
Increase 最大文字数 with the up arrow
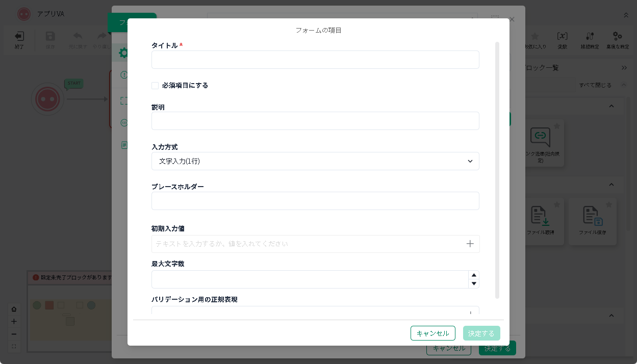(x=474, y=275)
